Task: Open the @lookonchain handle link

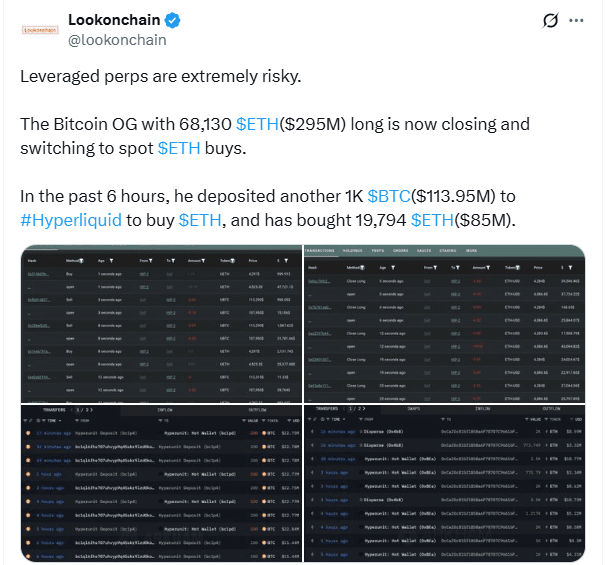Action: [x=117, y=40]
